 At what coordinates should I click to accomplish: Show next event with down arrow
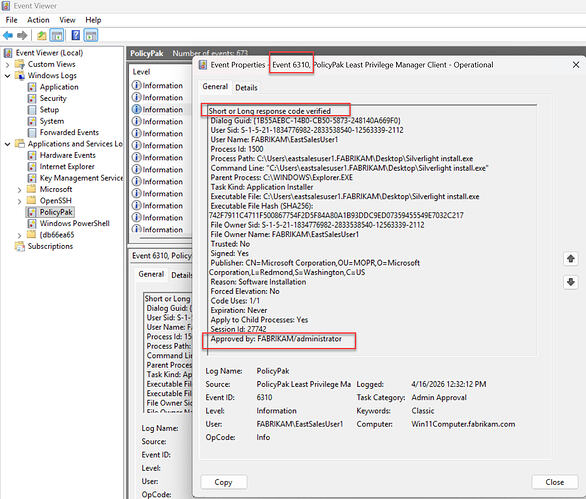point(570,282)
